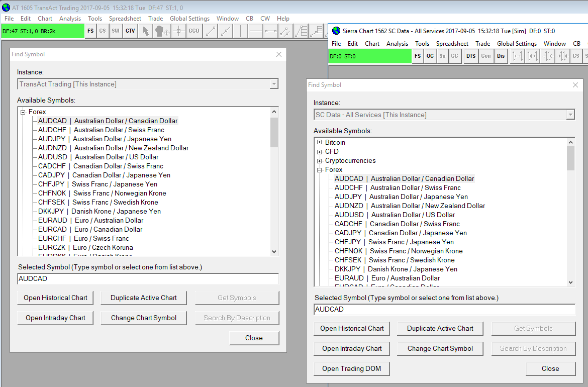
Task: Select CHFNOK in SC Data symbol list
Action: click(399, 251)
